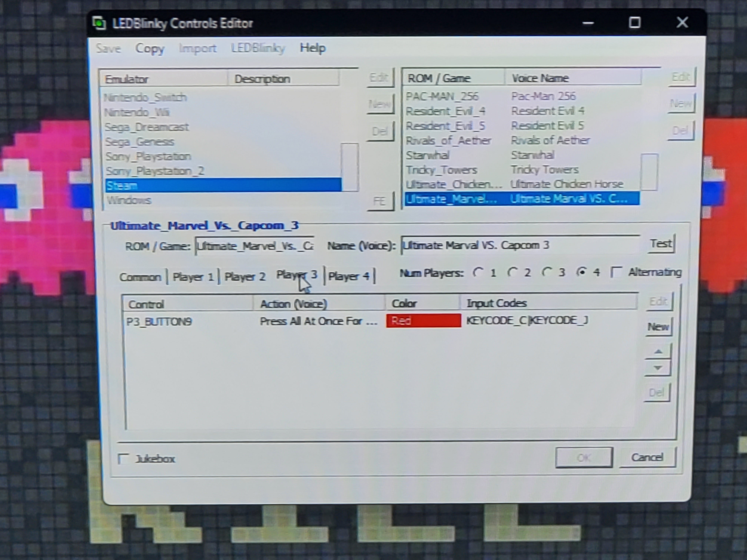Screen dimensions: 747x560
Task: Select Sega_Dreamcast emulator row
Action: [x=222, y=127]
